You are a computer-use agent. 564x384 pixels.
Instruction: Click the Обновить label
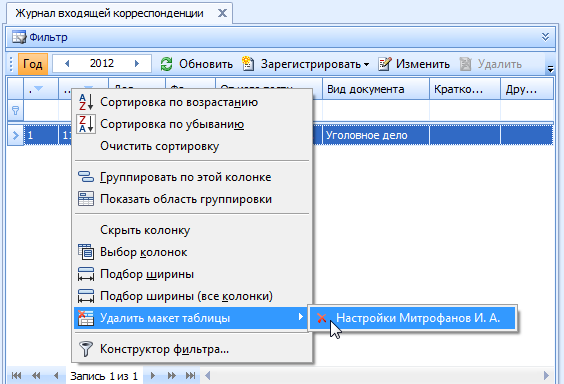pyautogui.click(x=206, y=64)
